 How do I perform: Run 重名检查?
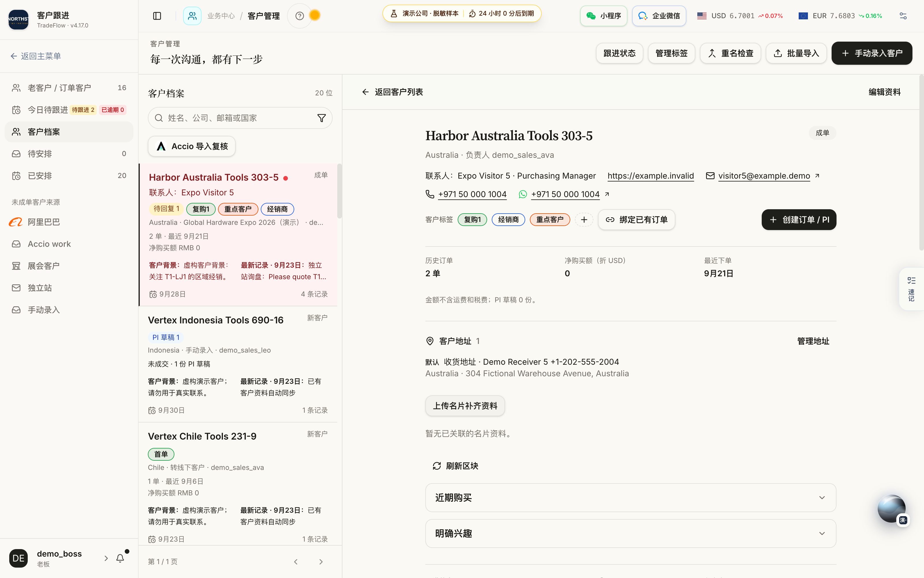[x=731, y=53]
